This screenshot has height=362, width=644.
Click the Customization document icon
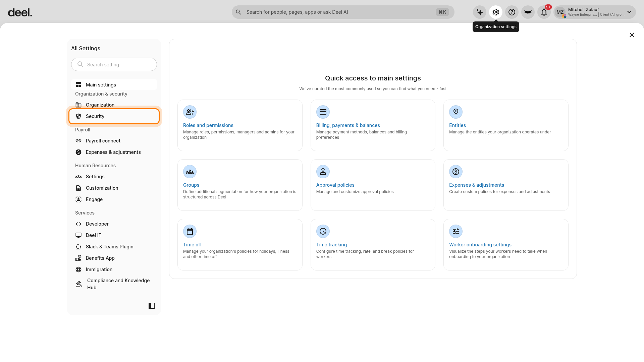tap(78, 188)
